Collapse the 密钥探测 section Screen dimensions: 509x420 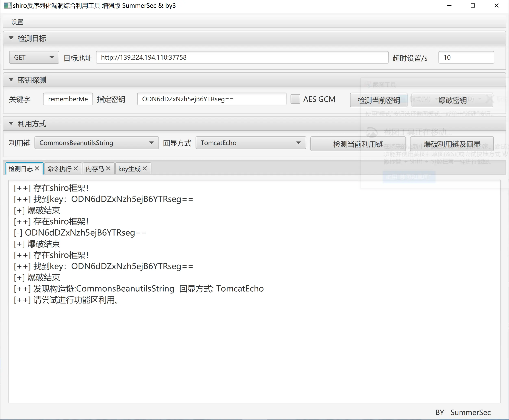[11, 80]
